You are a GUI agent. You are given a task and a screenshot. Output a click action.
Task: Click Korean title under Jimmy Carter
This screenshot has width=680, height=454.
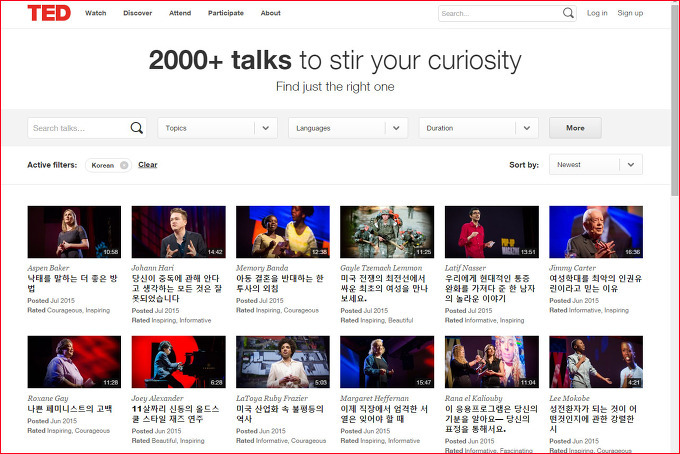[595, 284]
